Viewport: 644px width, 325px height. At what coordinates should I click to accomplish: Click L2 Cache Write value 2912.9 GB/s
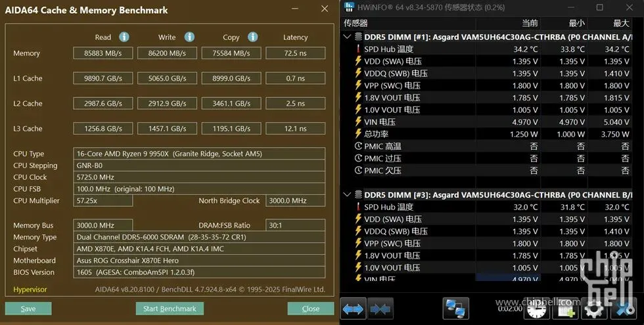pos(167,104)
